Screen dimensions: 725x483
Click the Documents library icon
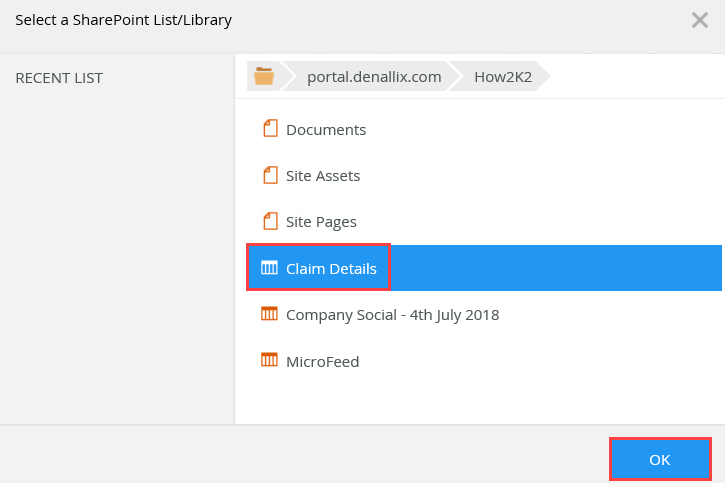click(268, 129)
